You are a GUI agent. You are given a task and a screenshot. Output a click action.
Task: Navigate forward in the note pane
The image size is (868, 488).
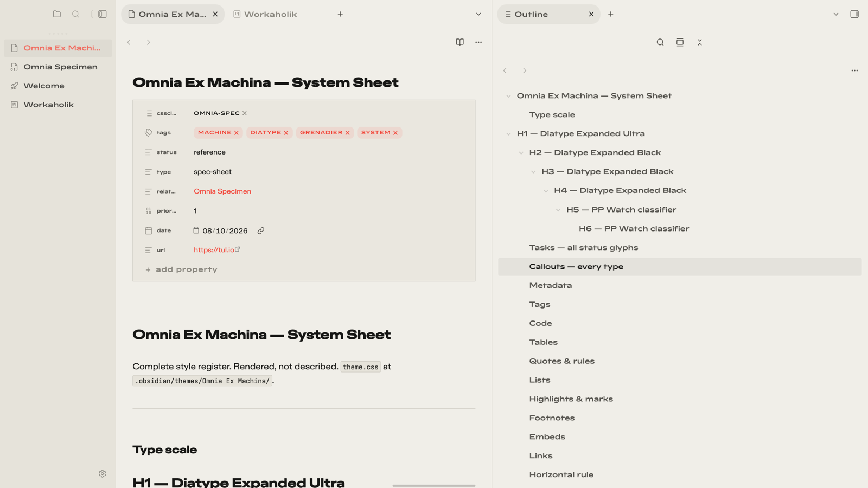pos(148,42)
